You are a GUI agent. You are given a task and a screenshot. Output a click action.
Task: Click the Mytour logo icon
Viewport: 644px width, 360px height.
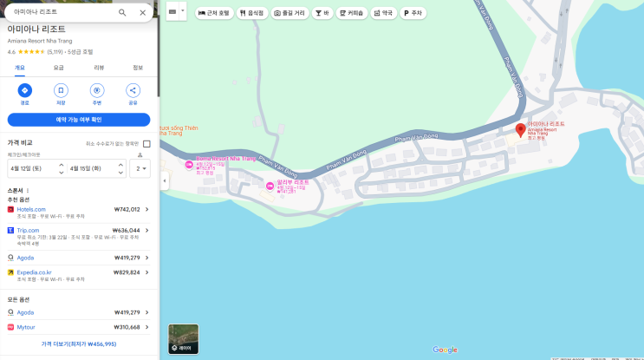[10, 327]
